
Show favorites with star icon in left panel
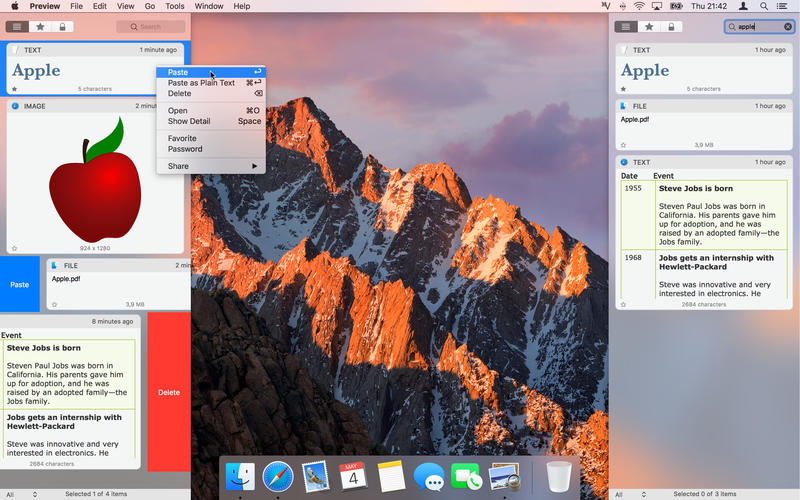click(40, 27)
